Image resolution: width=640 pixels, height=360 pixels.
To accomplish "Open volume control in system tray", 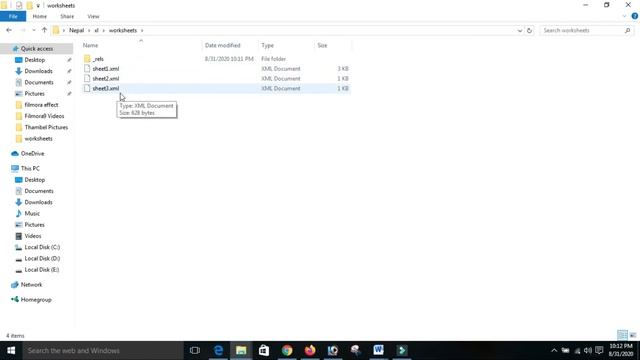I will 588,350.
